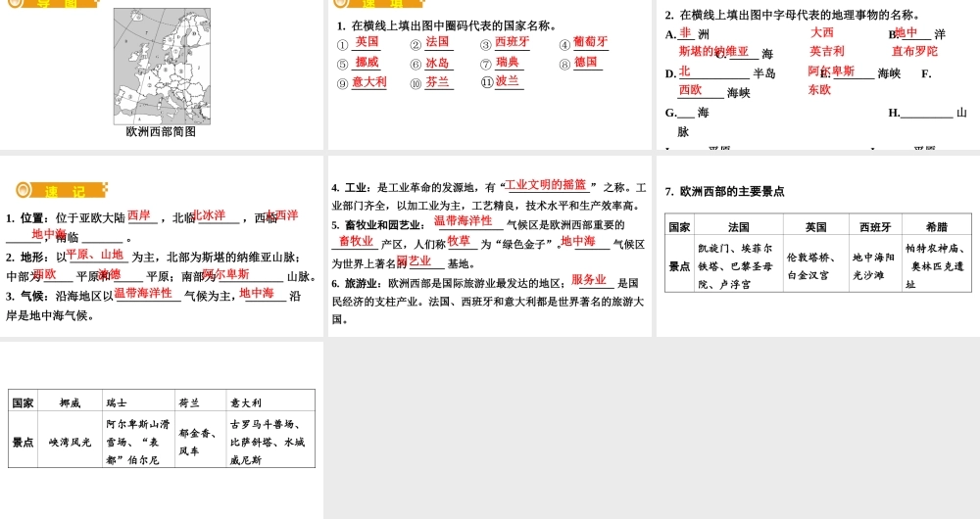Viewport: 980px width, 519px height.
Task: Click answer 德国 beside circled number ⑧
Action: coord(586,62)
